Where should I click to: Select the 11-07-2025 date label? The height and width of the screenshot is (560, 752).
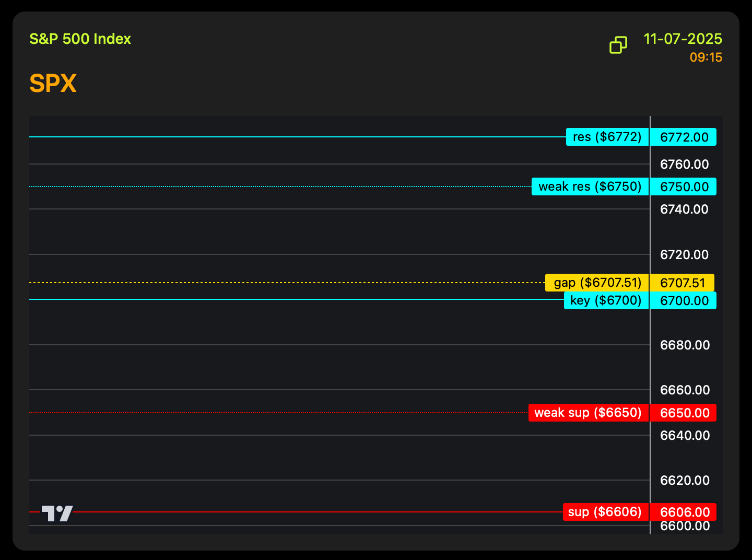[x=683, y=39]
